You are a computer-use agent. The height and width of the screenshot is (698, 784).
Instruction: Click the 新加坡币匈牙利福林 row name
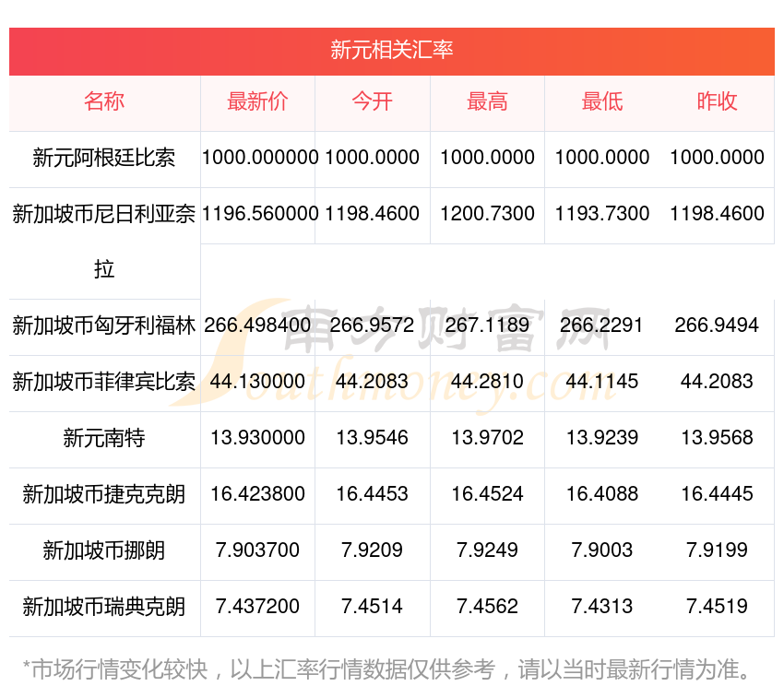(x=104, y=326)
